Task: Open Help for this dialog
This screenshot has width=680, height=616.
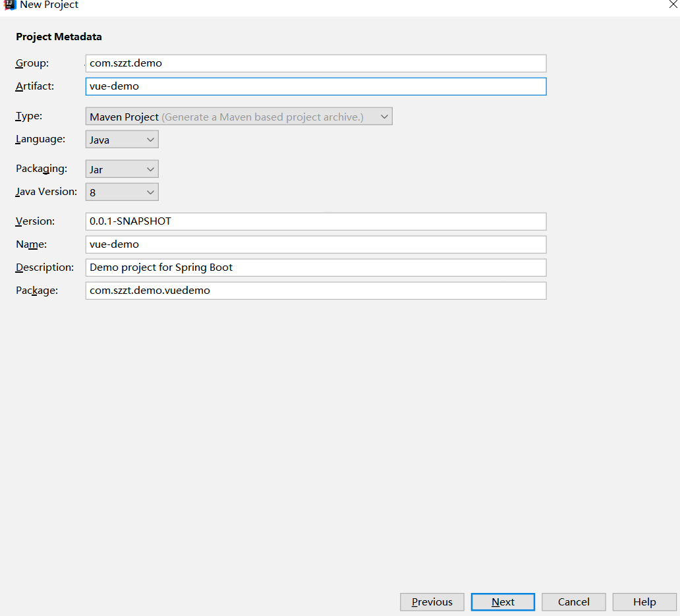Action: point(644,602)
